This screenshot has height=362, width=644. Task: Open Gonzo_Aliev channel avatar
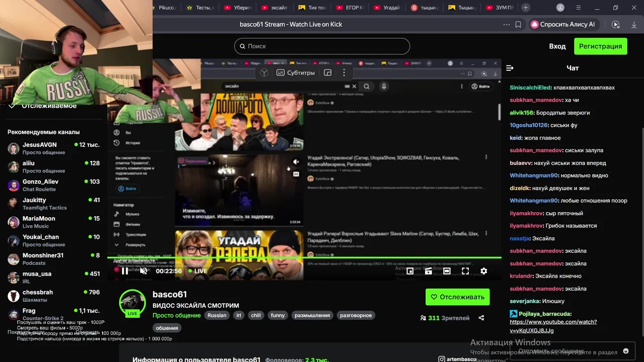tap(14, 186)
